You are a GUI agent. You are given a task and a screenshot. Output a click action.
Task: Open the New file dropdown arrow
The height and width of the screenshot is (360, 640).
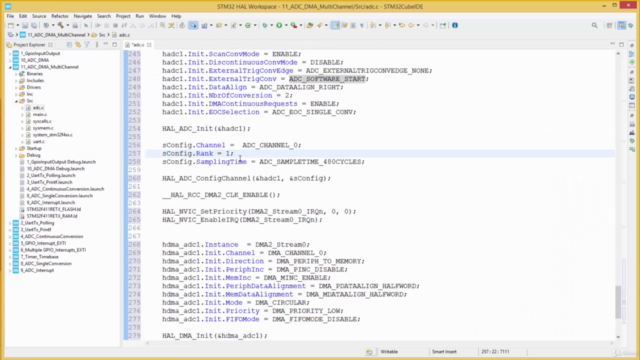pos(17,25)
